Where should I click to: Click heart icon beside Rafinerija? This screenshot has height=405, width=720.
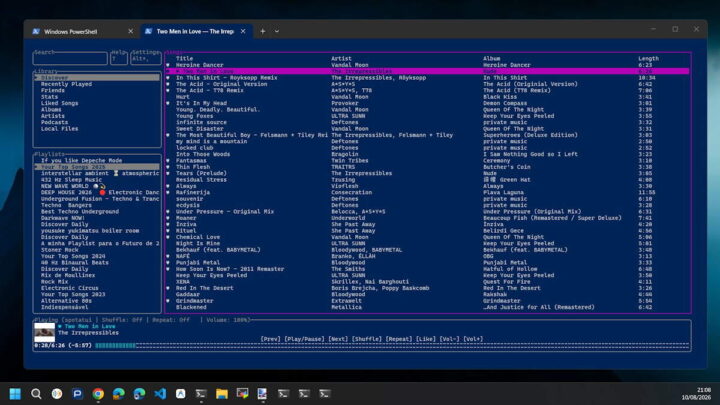pyautogui.click(x=168, y=192)
